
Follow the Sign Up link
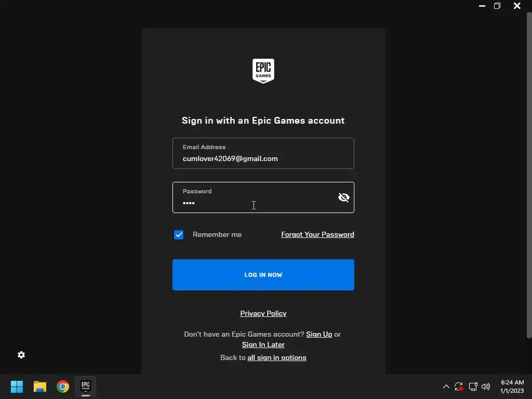pyautogui.click(x=319, y=334)
